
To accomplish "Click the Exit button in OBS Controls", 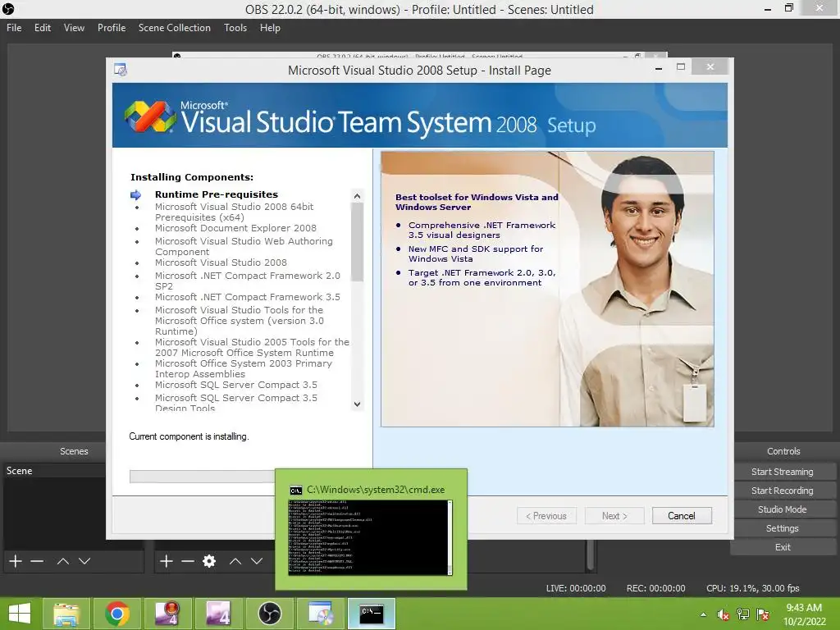I will click(782, 547).
